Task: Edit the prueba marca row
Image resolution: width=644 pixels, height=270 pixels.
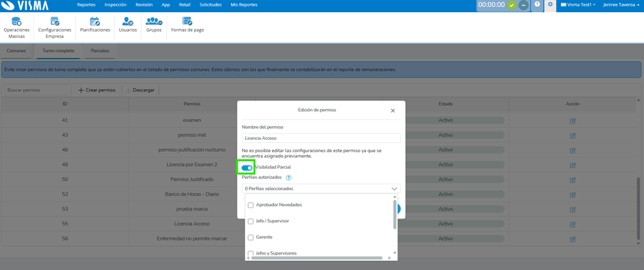Action: tap(572, 209)
